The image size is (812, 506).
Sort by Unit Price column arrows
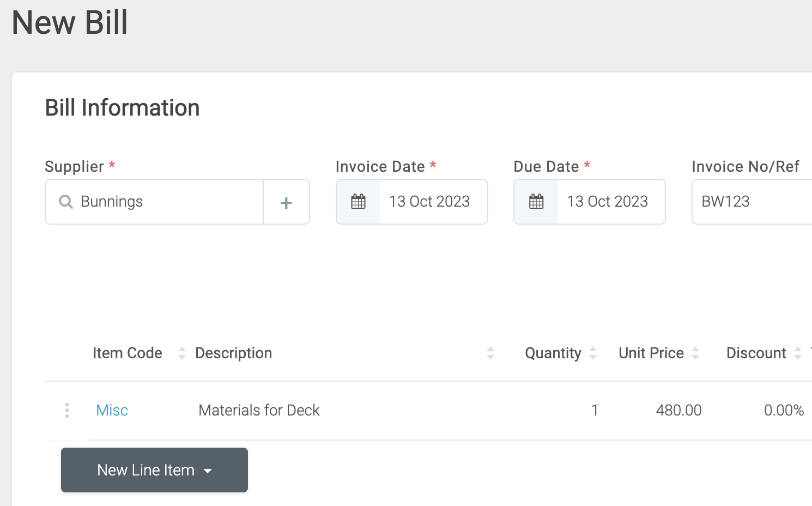[695, 353]
